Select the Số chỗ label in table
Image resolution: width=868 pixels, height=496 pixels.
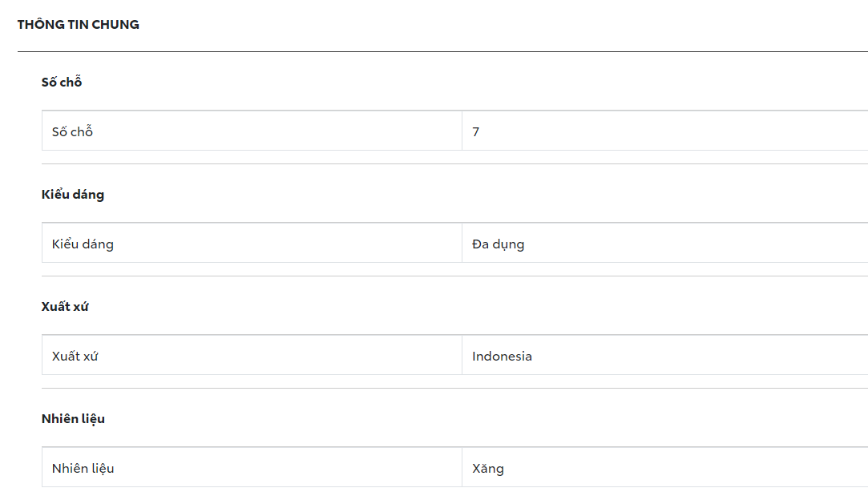[x=73, y=131]
